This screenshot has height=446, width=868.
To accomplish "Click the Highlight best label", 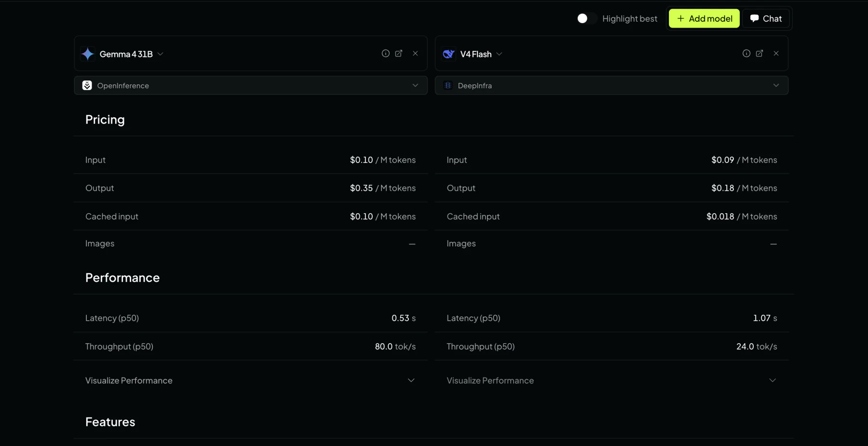I will click(x=630, y=19).
